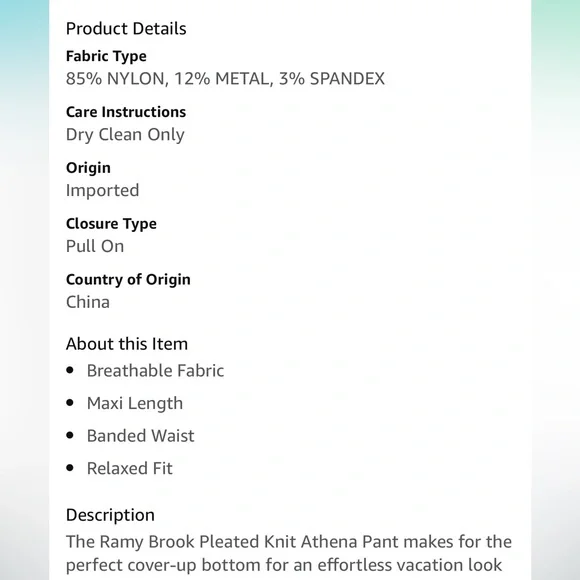Select the Fabric Type label
580x580 pixels.
coord(106,56)
